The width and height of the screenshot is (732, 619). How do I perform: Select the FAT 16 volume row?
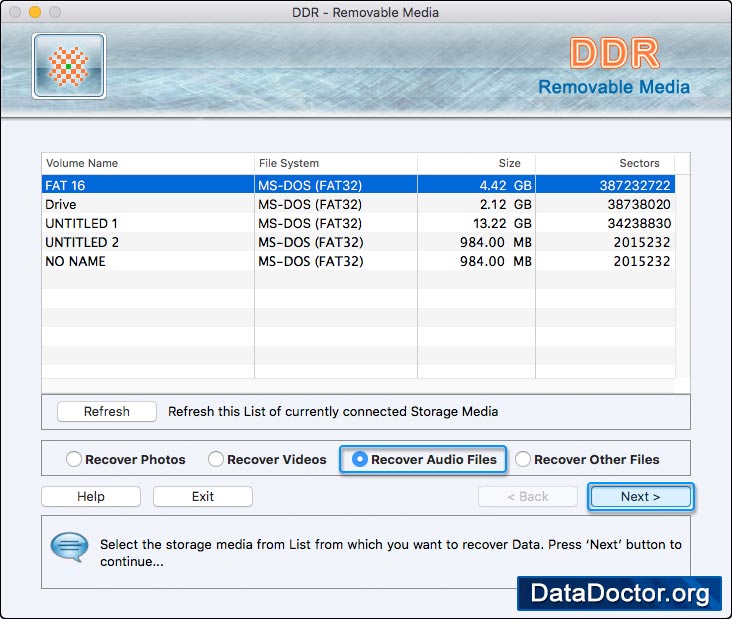point(358,185)
